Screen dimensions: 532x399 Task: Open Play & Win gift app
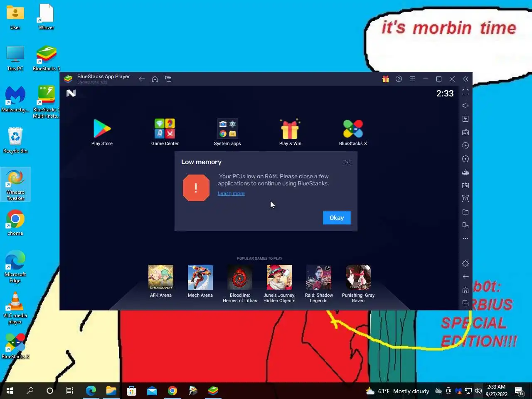click(x=290, y=132)
